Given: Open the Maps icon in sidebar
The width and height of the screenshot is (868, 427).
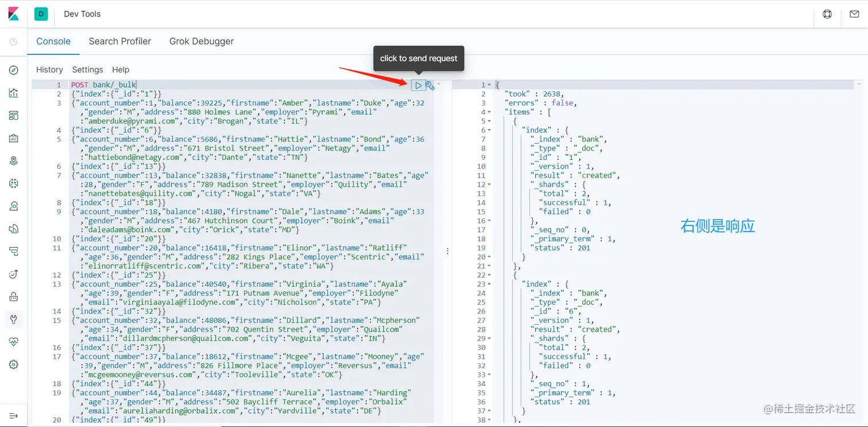Looking at the screenshot, I should pos(14,160).
